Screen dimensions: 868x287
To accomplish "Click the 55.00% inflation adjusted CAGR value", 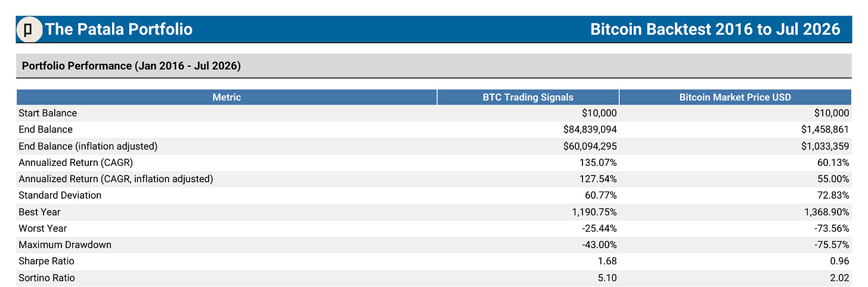I will click(x=834, y=179).
